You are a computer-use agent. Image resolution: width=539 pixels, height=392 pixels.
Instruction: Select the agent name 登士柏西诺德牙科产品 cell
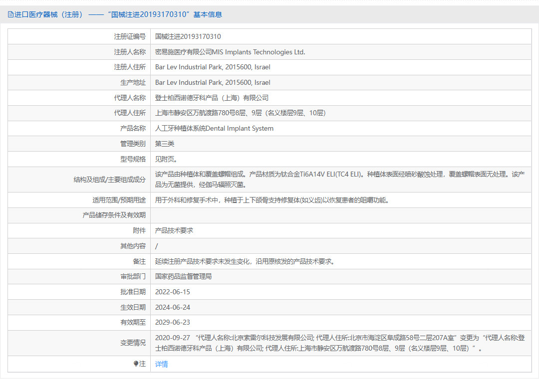[212, 98]
